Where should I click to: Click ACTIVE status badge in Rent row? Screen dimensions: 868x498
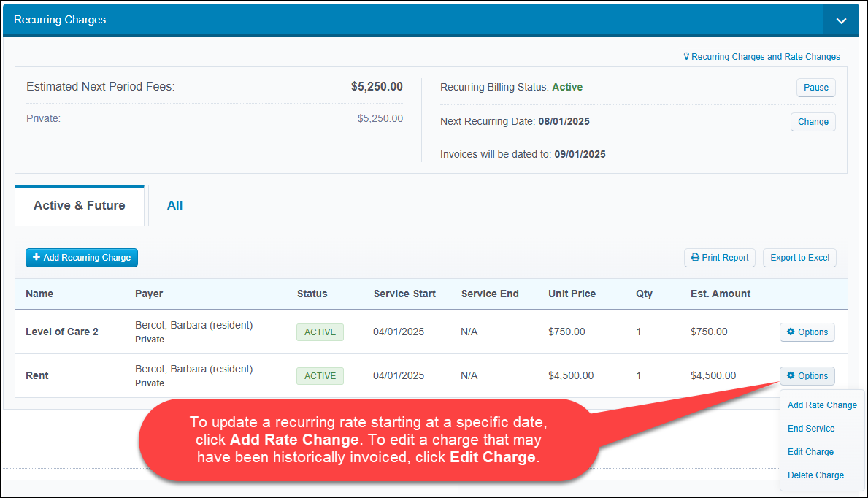tap(320, 375)
